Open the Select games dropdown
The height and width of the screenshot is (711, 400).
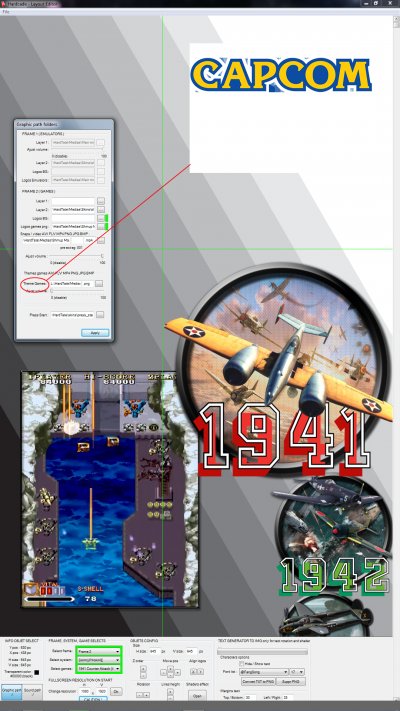click(99, 668)
